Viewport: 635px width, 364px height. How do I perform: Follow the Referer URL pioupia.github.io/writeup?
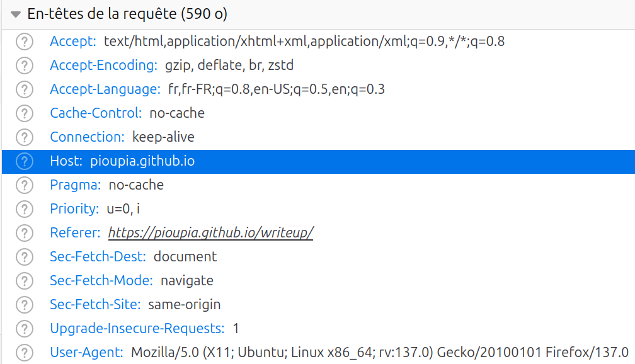click(210, 233)
